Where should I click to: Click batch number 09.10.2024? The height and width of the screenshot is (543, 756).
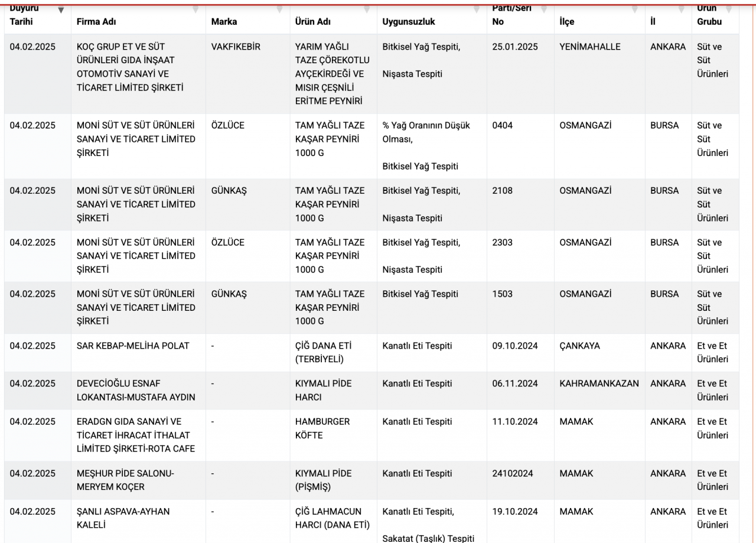[x=515, y=346]
